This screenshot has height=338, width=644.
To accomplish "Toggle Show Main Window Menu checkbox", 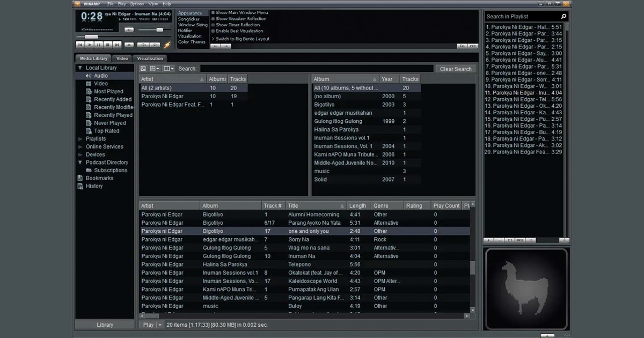I will coord(213,12).
